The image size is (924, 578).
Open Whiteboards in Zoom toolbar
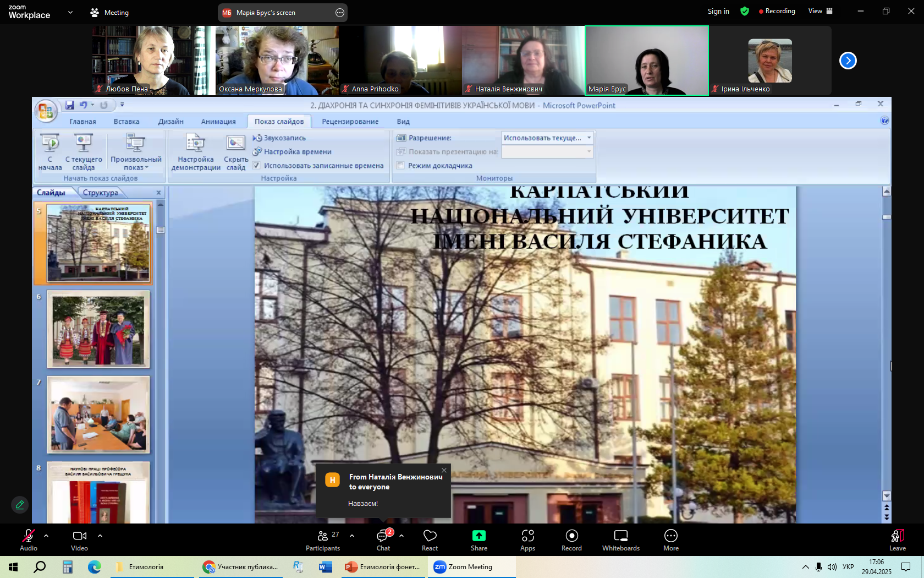pyautogui.click(x=621, y=540)
